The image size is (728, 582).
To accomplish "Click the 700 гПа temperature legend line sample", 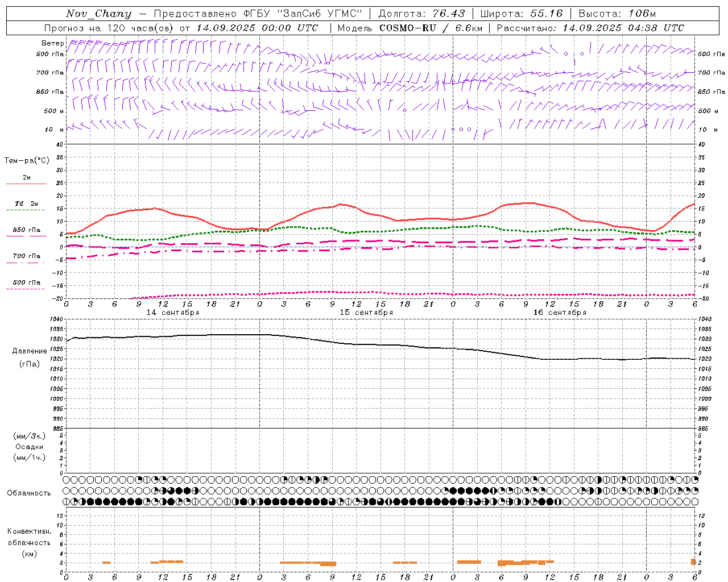I will point(25,263).
